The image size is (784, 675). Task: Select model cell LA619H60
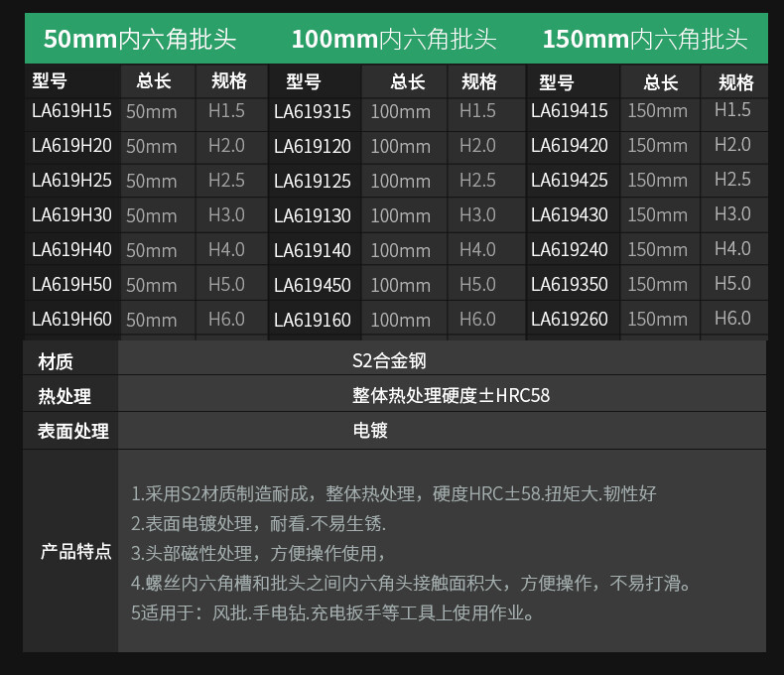tap(71, 319)
